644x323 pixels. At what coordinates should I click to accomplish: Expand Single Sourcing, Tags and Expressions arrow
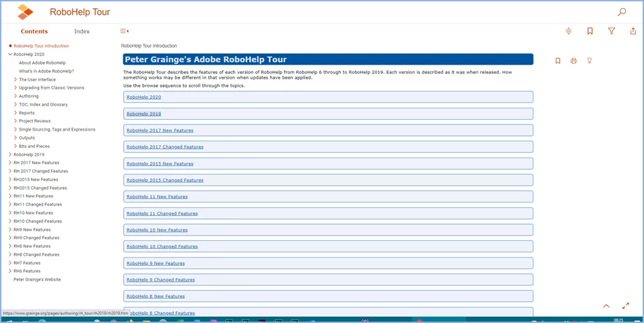pyautogui.click(x=15, y=130)
